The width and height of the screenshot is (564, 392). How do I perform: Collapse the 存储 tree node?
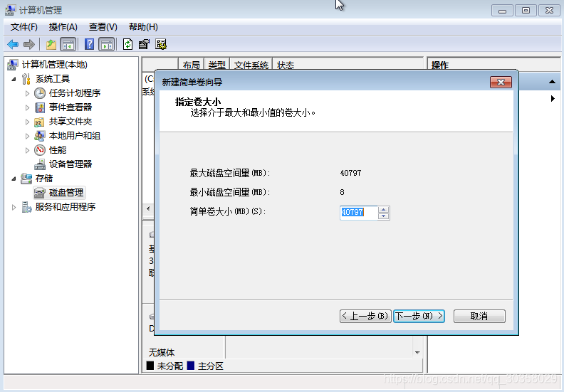click(x=14, y=179)
